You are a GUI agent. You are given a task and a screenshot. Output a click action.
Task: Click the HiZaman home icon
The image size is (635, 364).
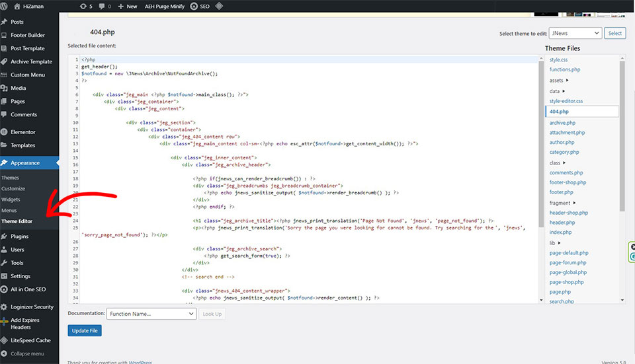click(17, 6)
